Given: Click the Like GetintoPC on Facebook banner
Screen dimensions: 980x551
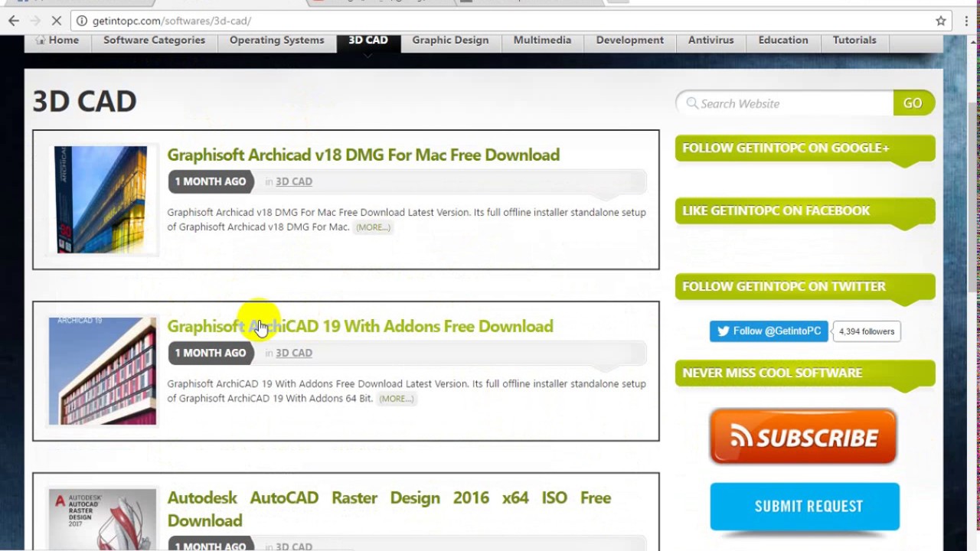Looking at the screenshot, I should [x=805, y=211].
